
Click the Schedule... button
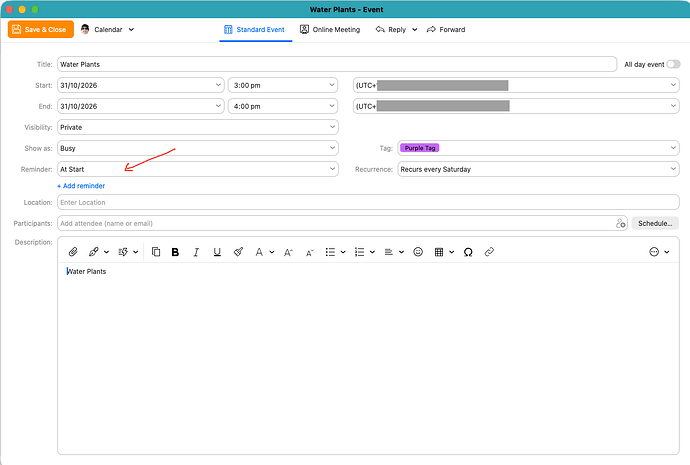[x=655, y=223]
